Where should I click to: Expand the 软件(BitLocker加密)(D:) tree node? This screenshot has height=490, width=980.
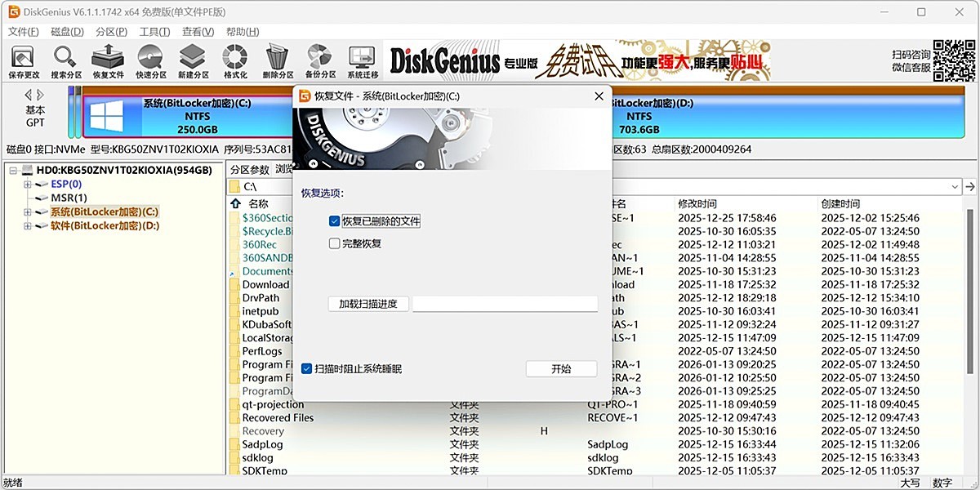pos(27,225)
